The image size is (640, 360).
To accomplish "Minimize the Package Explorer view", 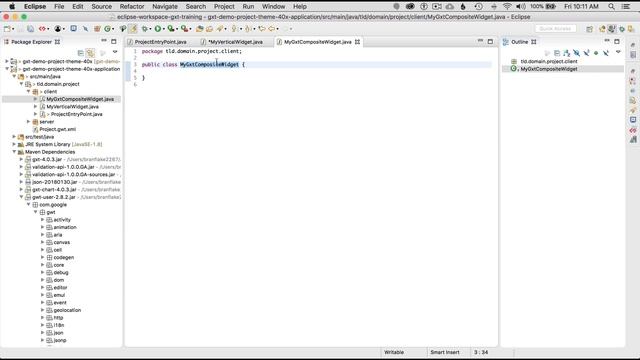I will click(104, 41).
